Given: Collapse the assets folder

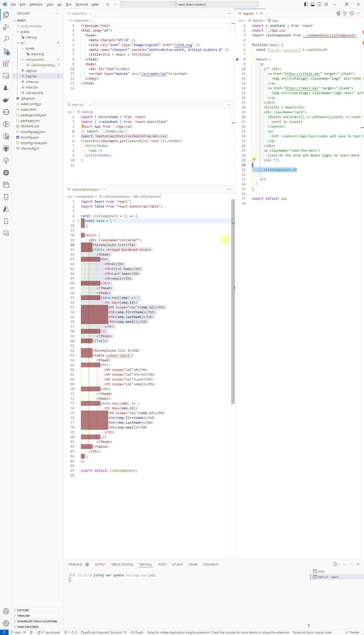Looking at the screenshot, I should 23,48.
